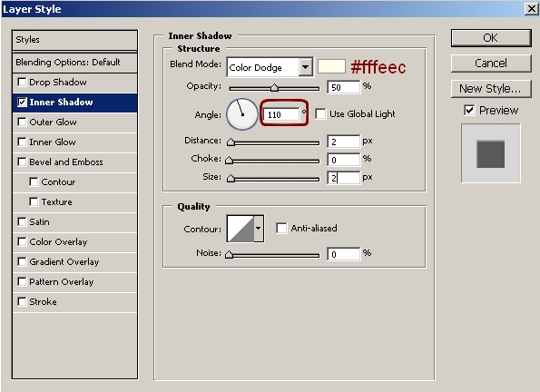Click the OK button
Screen dimensions: 540x392
click(491, 37)
